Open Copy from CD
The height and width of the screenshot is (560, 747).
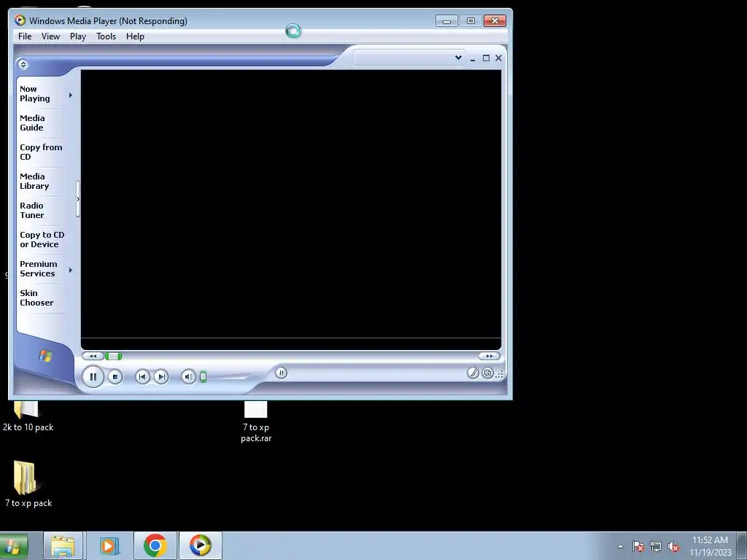click(41, 152)
